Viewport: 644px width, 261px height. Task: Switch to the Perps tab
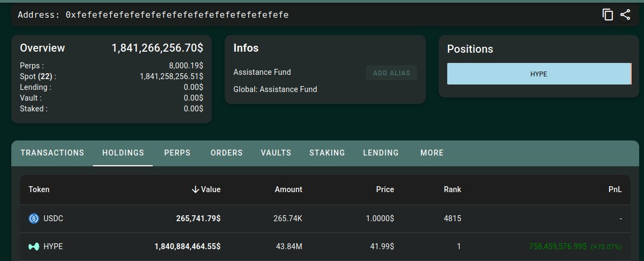point(177,153)
